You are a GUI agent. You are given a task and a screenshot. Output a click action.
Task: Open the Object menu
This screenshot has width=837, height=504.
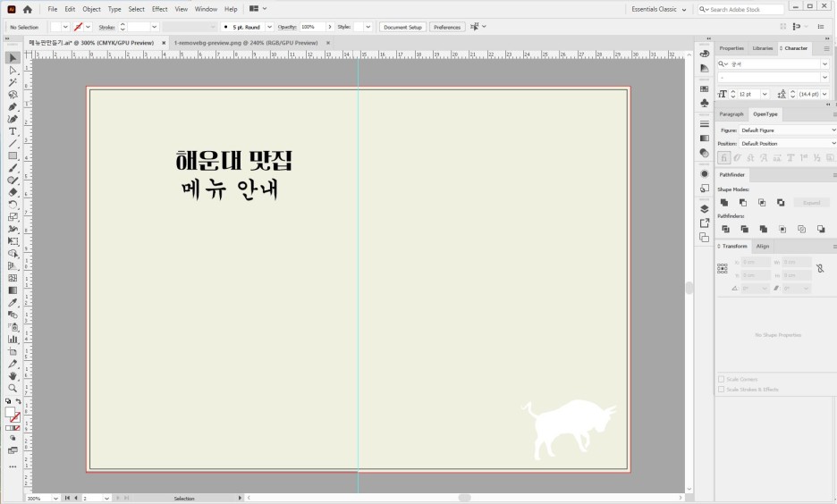coord(91,9)
